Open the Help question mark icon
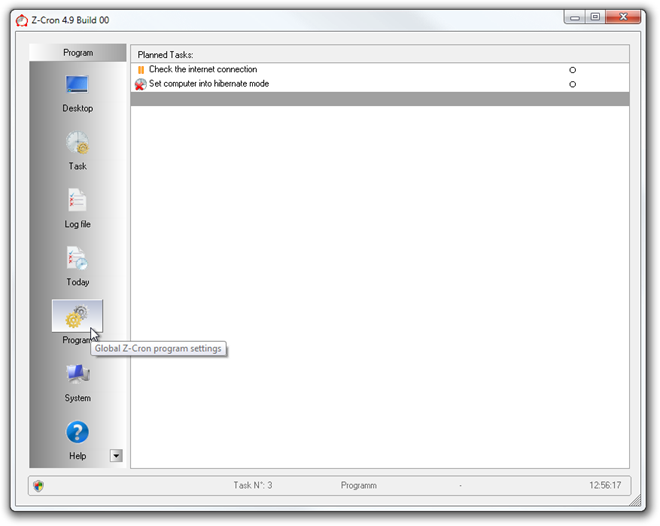 77,432
